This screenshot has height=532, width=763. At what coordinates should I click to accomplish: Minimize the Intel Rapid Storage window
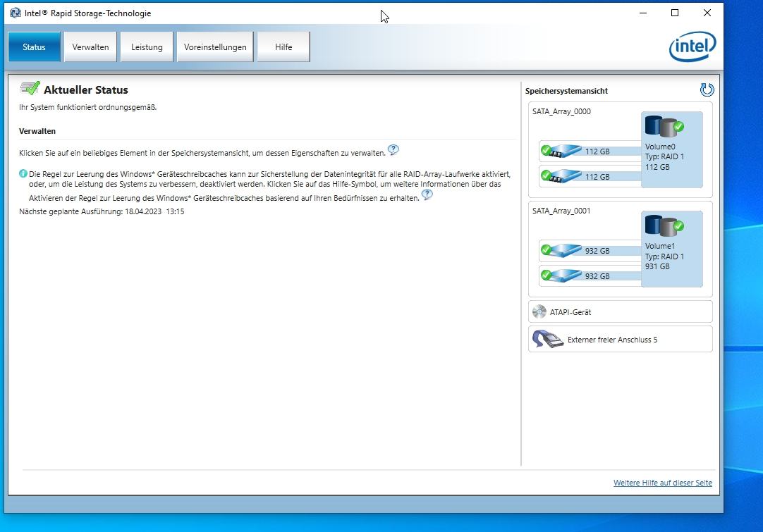pos(643,13)
